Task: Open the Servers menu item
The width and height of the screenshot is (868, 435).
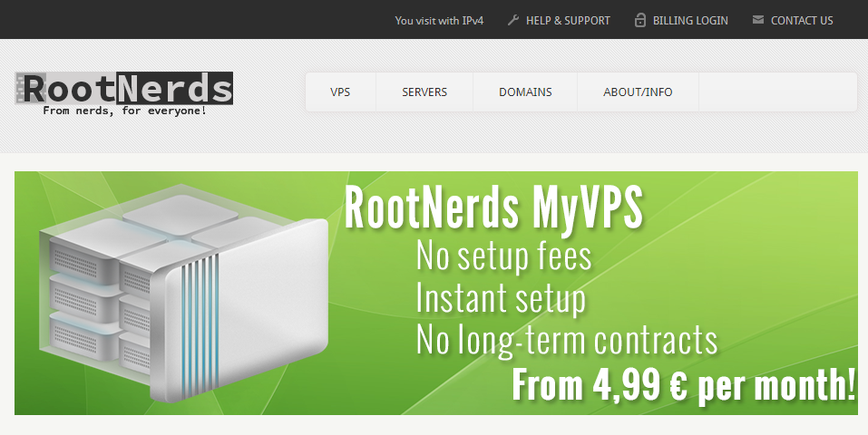Action: (x=424, y=92)
